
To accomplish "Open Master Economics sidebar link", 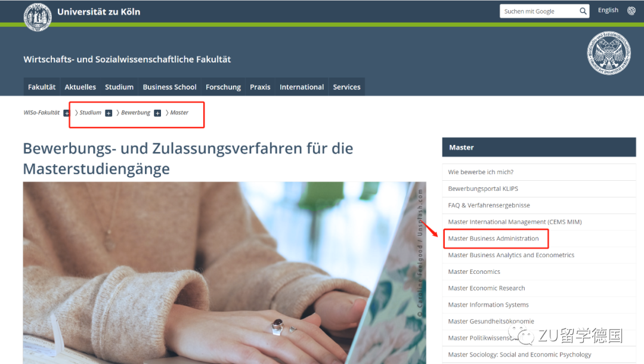I will click(x=474, y=272).
